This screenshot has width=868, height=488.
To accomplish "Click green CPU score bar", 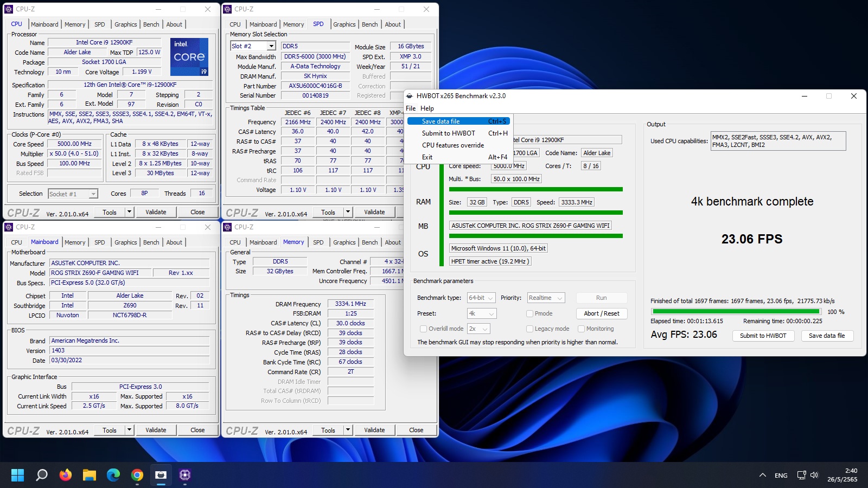I will coord(536,189).
